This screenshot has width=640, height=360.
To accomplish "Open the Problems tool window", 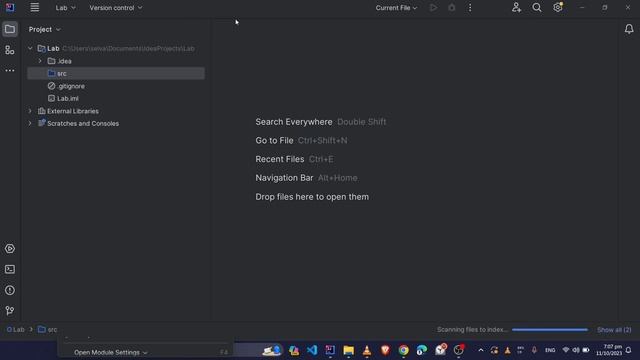I will pos(10,290).
